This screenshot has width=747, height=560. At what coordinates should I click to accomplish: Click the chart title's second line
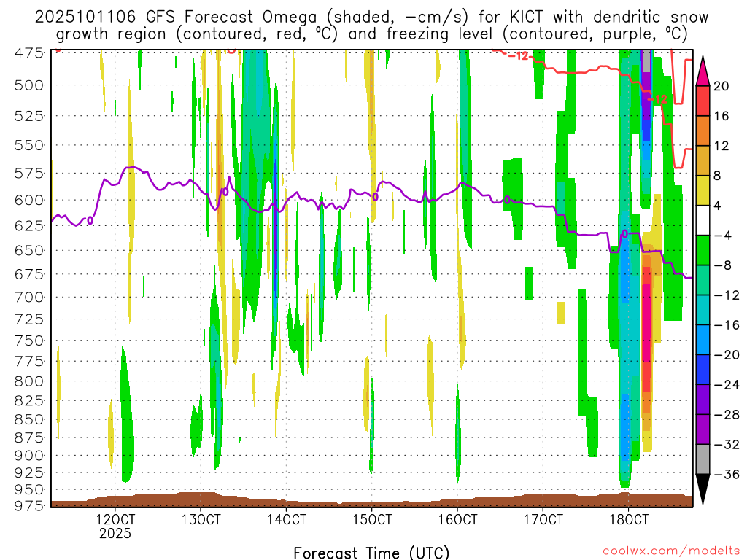click(x=371, y=34)
